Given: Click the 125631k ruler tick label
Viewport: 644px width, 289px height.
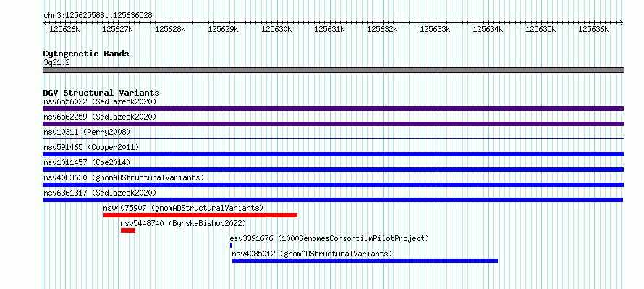Looking at the screenshot, I should tap(329, 29).
